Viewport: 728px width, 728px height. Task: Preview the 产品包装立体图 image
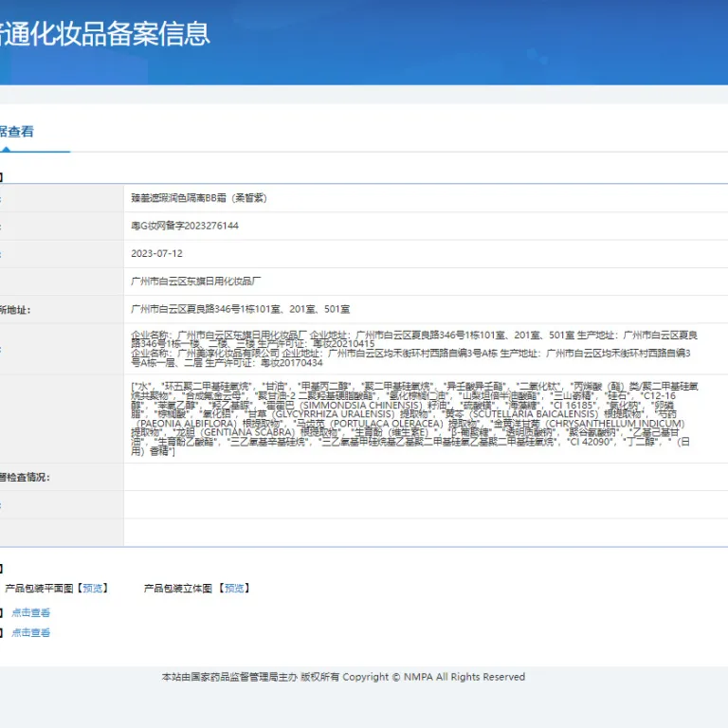point(234,589)
